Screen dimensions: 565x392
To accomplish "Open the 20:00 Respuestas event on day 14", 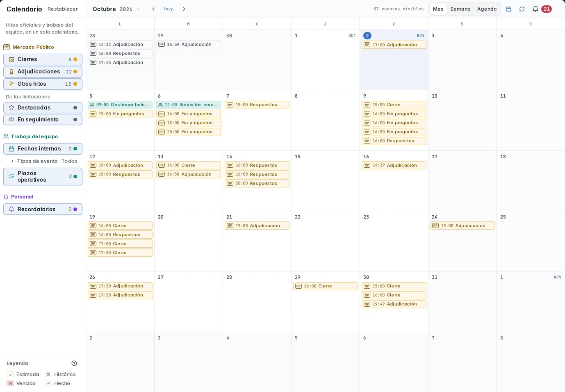I will [x=257, y=183].
